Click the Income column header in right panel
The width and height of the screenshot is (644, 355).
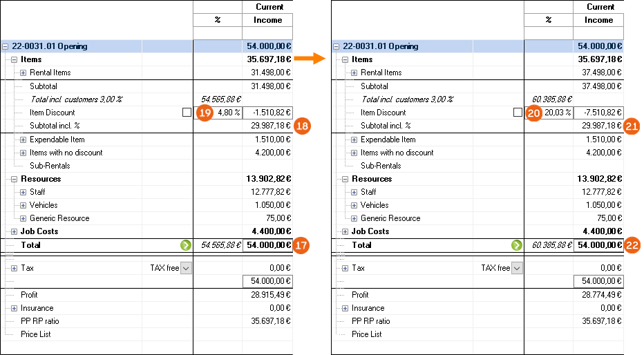[x=598, y=20]
